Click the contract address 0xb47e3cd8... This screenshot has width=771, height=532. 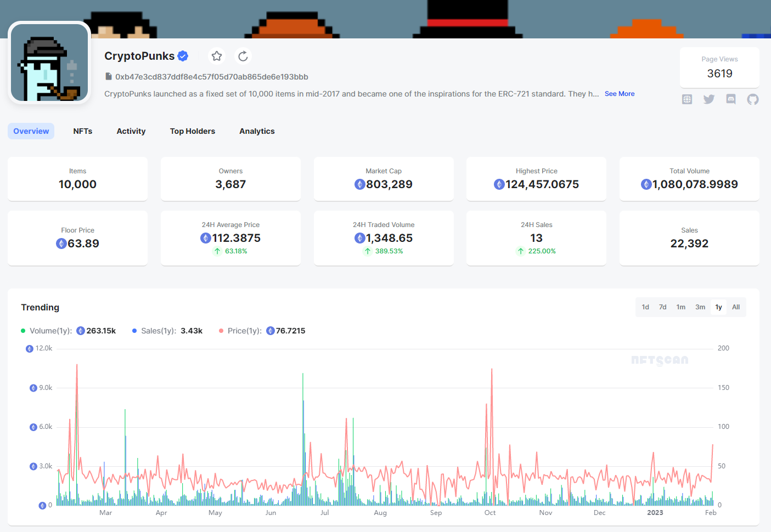tap(212, 77)
